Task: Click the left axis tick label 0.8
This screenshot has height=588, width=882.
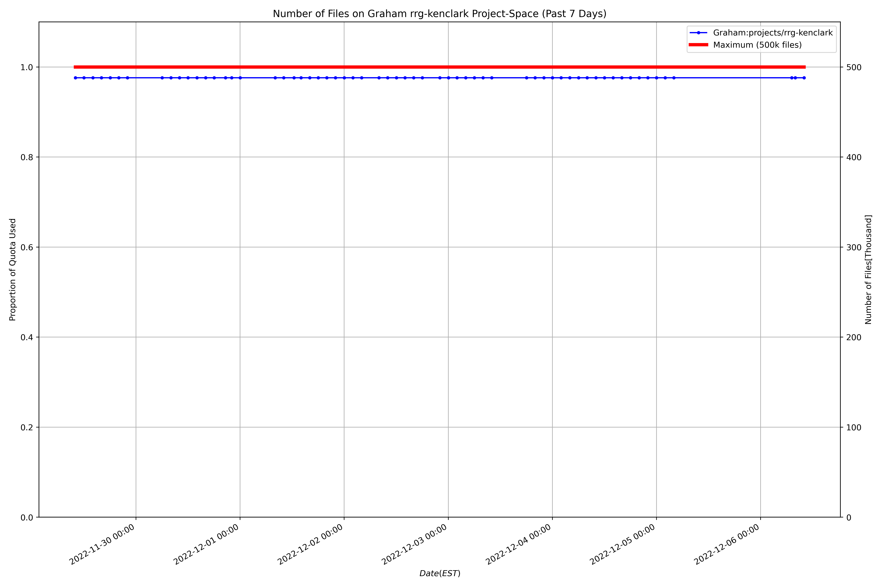Action: [x=27, y=157]
